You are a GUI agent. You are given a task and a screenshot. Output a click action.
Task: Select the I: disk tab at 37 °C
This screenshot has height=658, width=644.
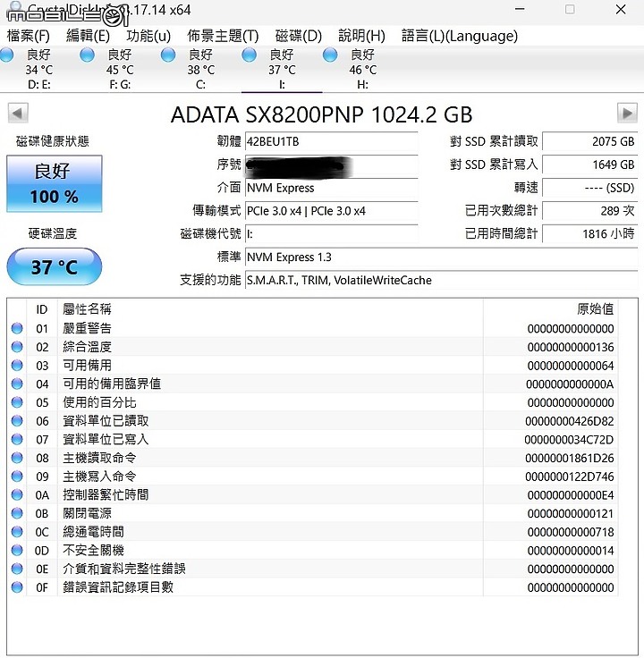point(282,69)
